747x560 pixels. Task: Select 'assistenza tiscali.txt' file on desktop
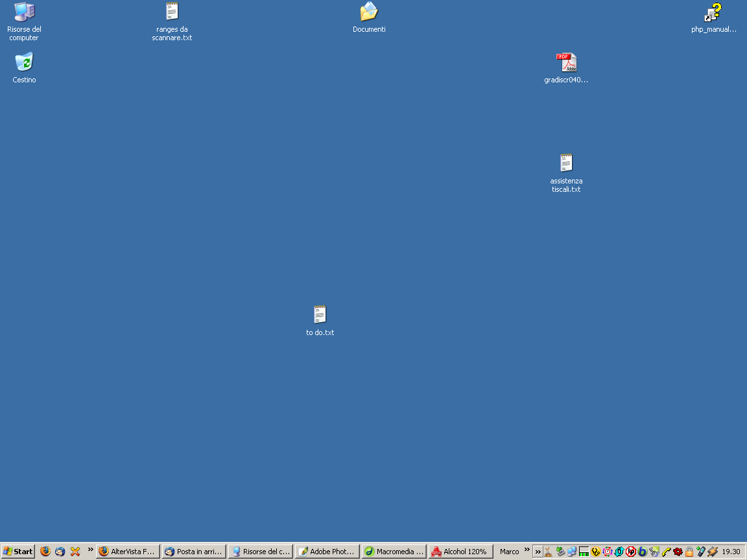coord(566,163)
